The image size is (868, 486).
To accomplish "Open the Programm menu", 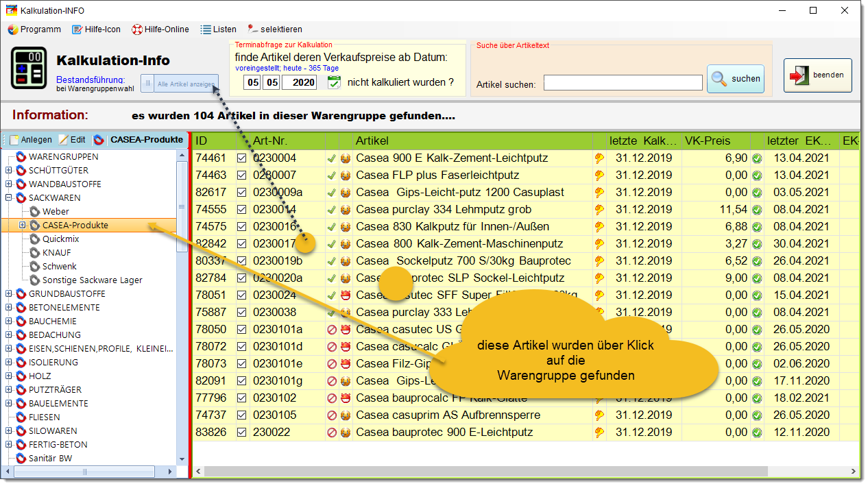I will 34,29.
